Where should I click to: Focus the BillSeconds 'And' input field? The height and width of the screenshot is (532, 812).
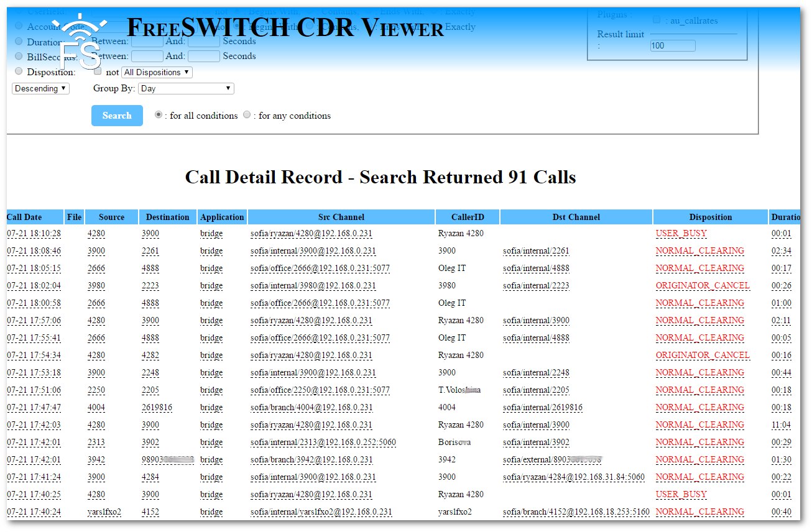click(x=204, y=56)
